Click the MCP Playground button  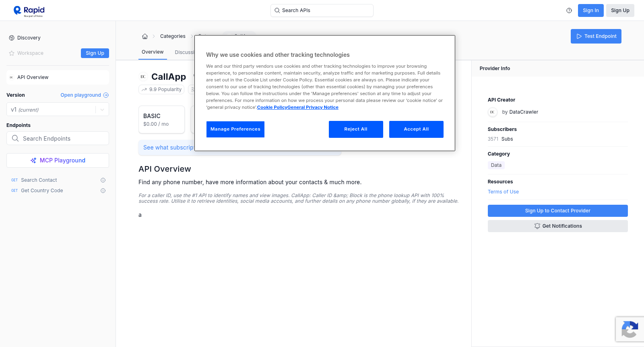tap(58, 160)
